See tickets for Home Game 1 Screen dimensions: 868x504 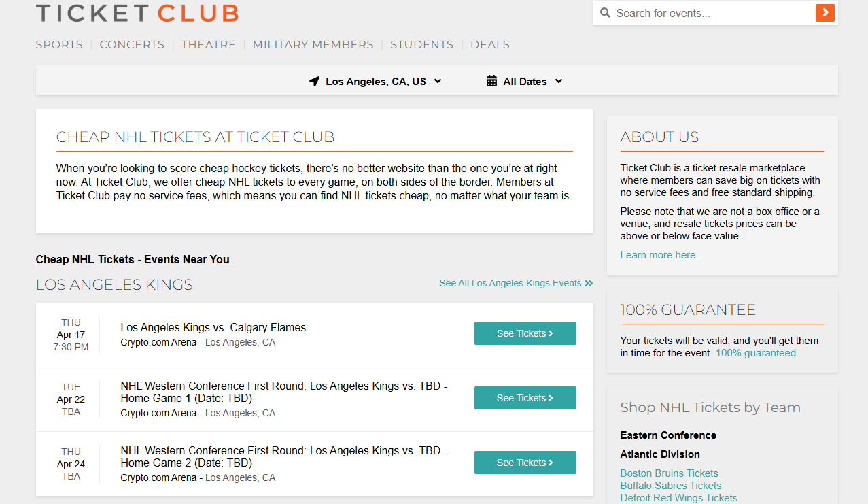click(x=525, y=398)
